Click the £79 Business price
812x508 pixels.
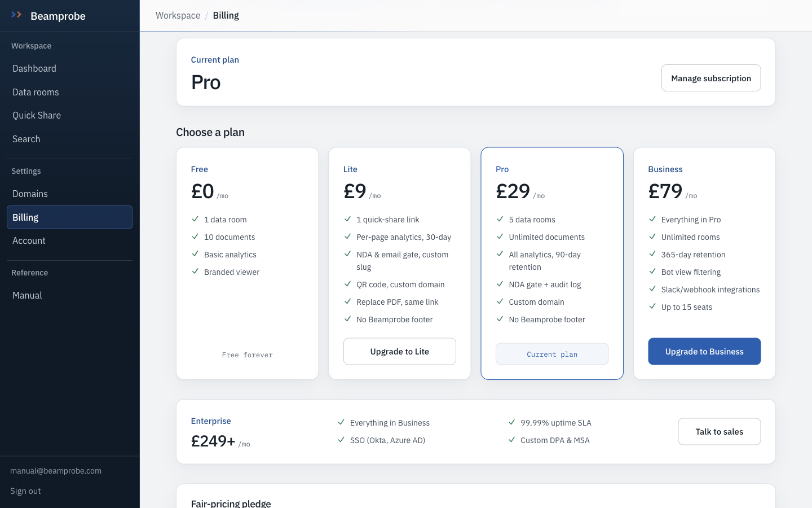coord(665,191)
